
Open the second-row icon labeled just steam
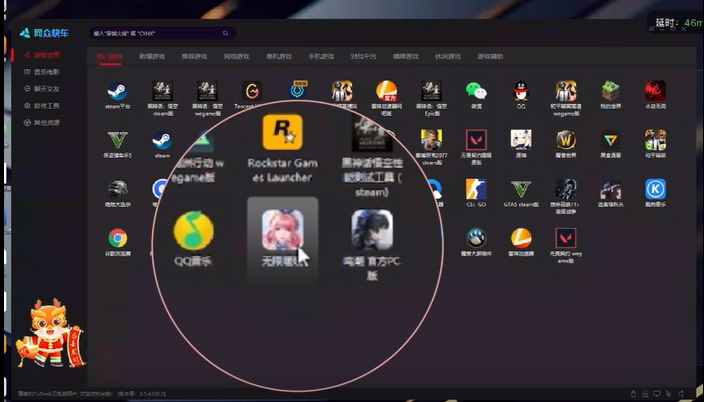pyautogui.click(x=162, y=140)
